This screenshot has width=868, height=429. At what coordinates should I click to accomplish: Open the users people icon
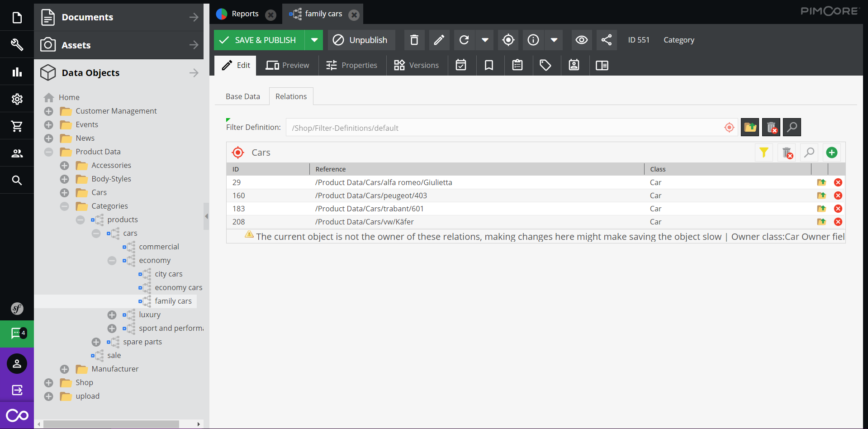point(17,153)
